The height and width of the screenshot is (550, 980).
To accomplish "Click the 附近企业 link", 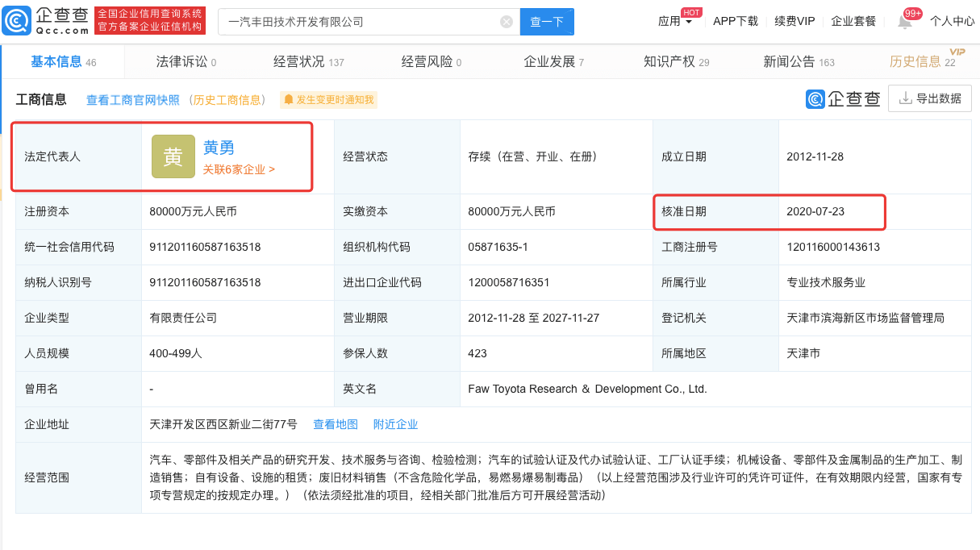I will 395,423.
